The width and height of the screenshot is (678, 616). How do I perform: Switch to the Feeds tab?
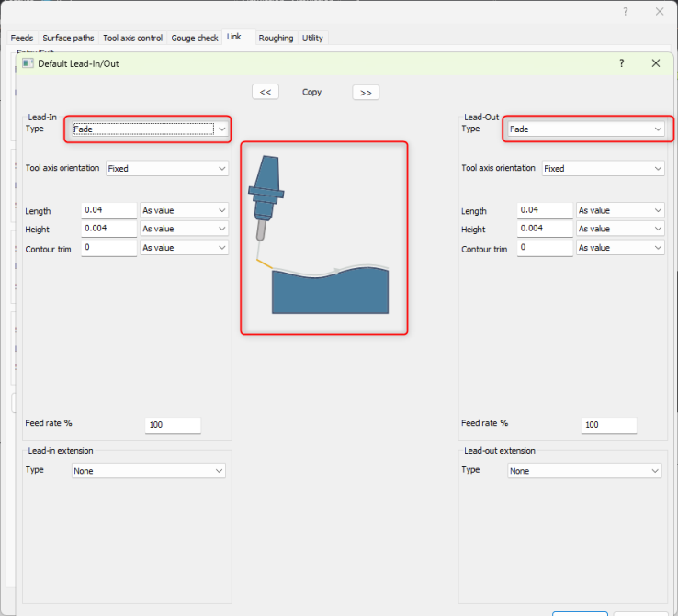[22, 38]
